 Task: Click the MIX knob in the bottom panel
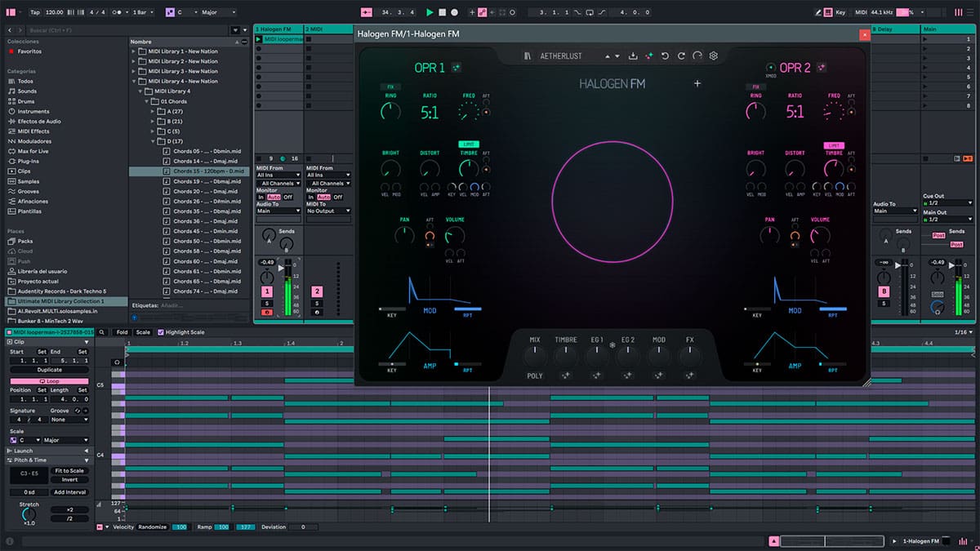(534, 355)
